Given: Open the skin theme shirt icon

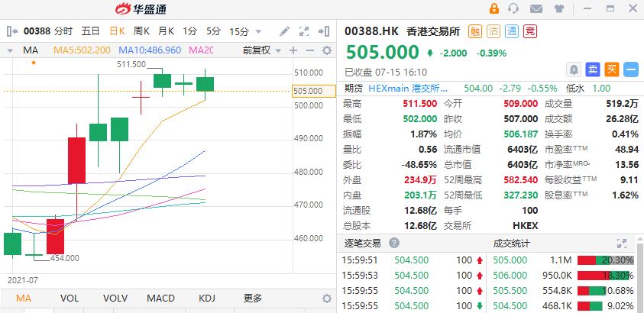Looking at the screenshot, I should pyautogui.click(x=558, y=8).
